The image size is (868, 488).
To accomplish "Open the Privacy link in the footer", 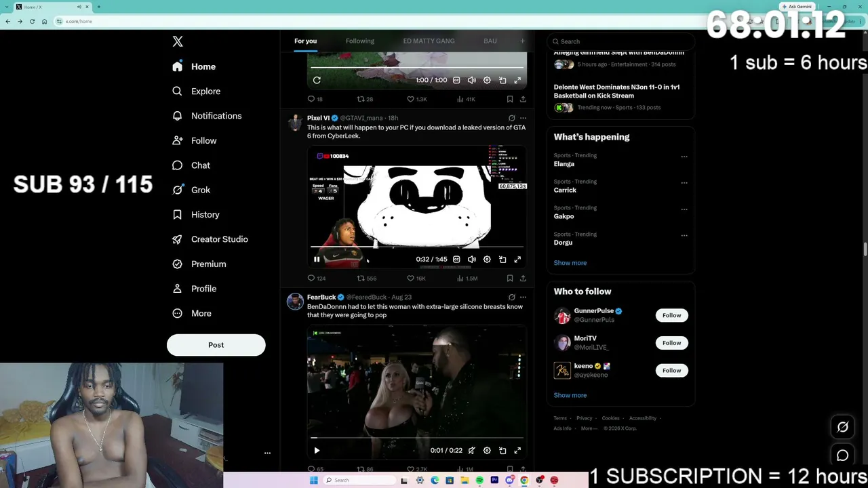I will tap(584, 418).
